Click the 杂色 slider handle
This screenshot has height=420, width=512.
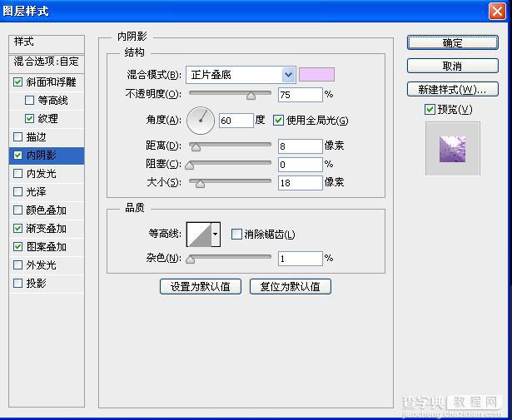(x=190, y=259)
